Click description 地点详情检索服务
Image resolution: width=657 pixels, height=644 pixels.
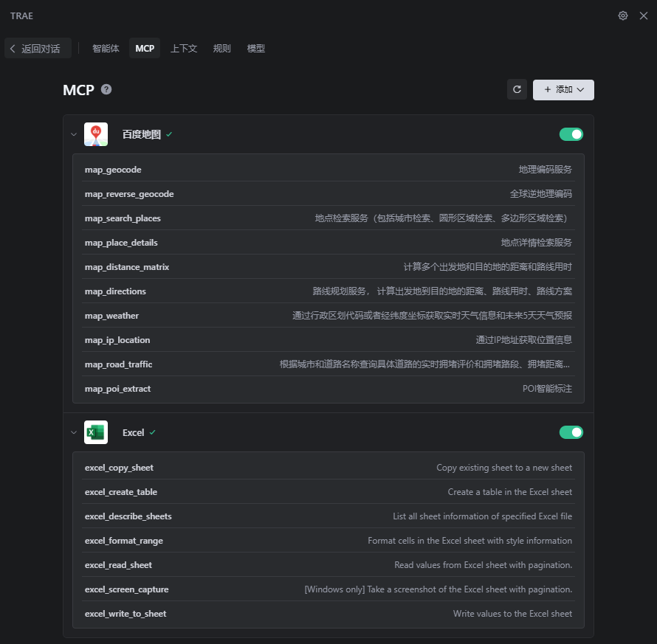coord(537,243)
